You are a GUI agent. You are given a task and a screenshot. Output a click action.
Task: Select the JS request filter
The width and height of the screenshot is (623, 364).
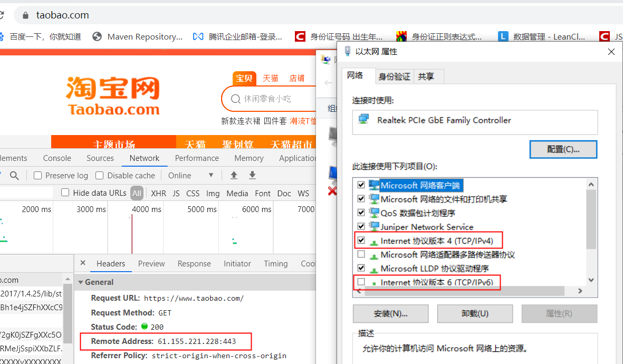tap(176, 193)
